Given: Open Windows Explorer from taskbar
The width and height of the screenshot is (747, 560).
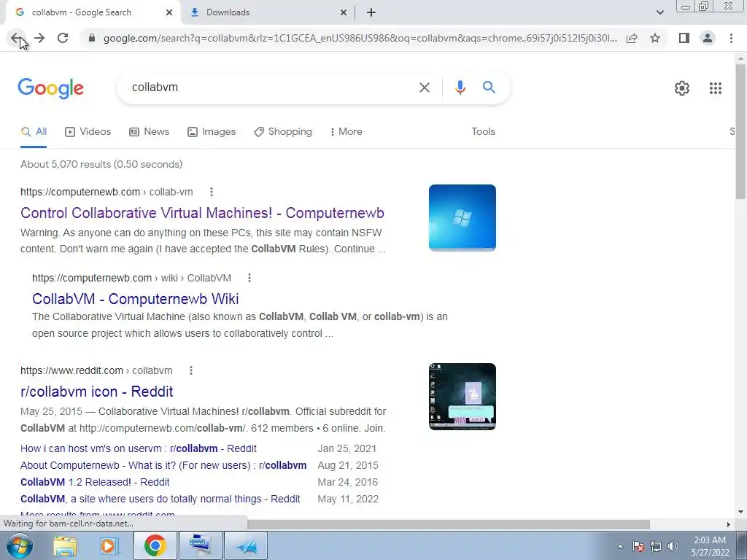Looking at the screenshot, I should click(x=65, y=545).
